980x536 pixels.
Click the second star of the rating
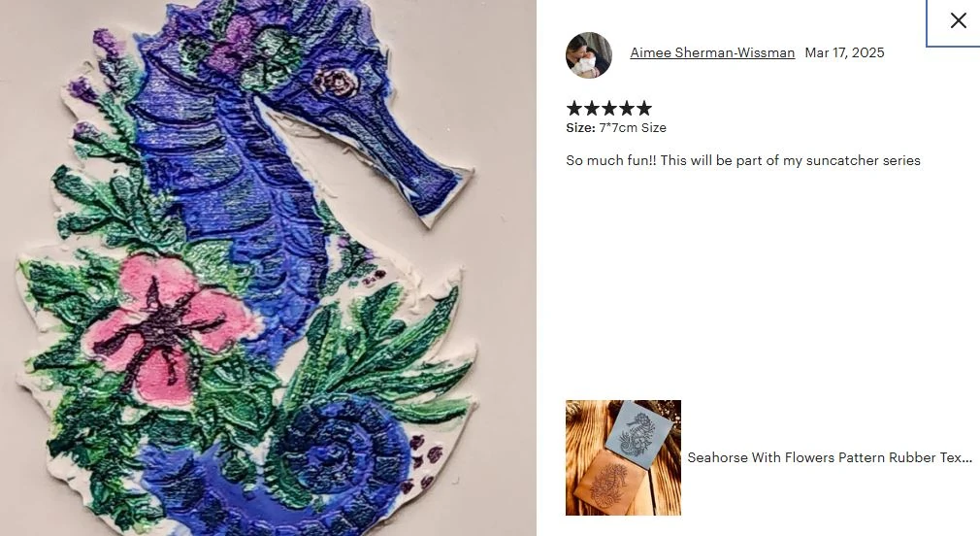592,108
